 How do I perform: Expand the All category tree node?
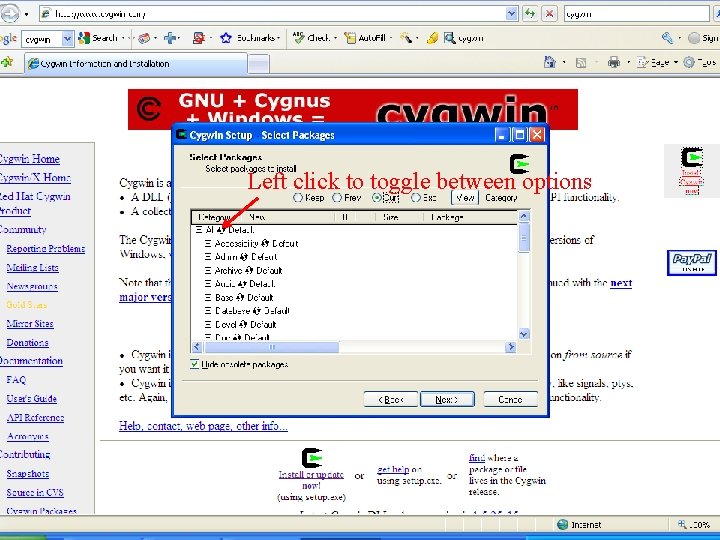click(x=199, y=230)
